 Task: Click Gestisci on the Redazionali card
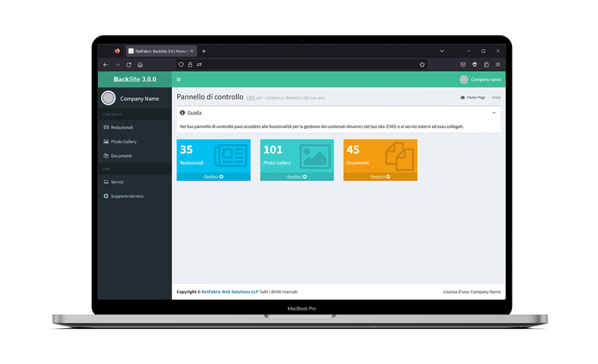pyautogui.click(x=214, y=177)
